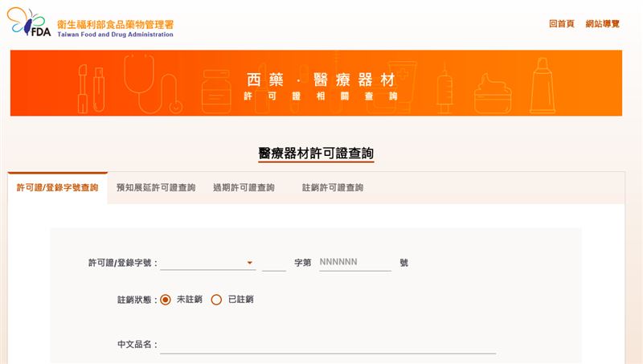643x364 pixels.
Task: Open the 網站導覽 site map link
Action: 602,24
